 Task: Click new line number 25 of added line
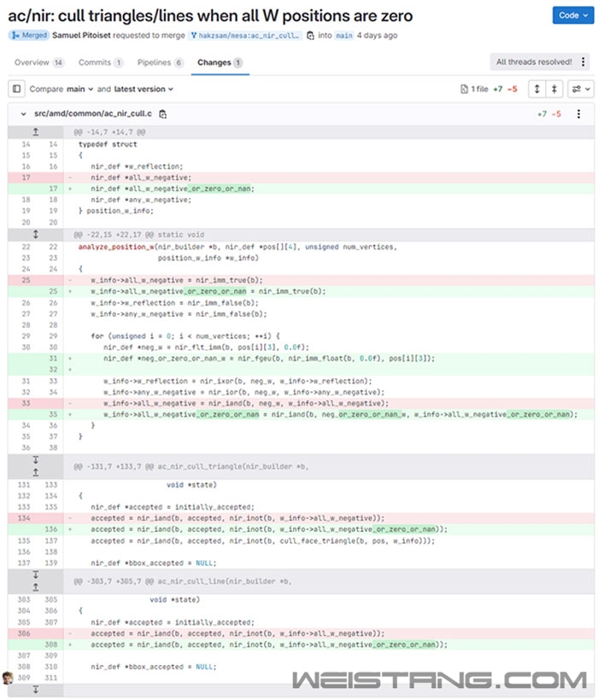(x=53, y=291)
